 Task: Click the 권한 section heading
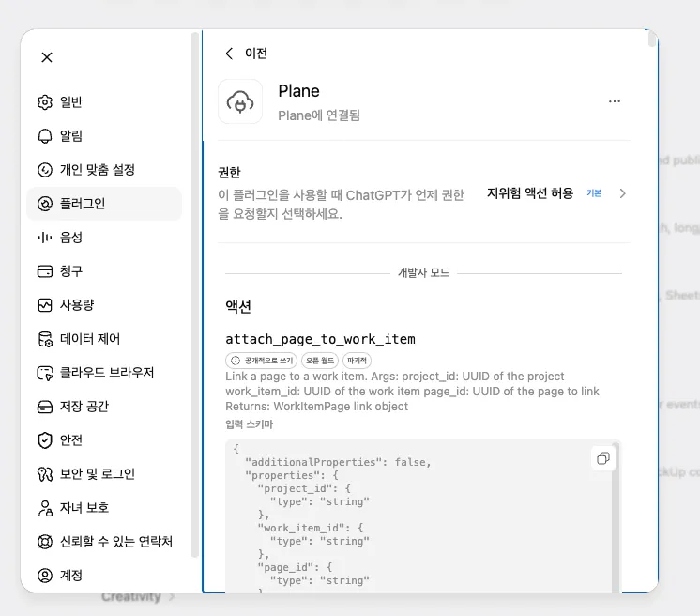(x=229, y=173)
